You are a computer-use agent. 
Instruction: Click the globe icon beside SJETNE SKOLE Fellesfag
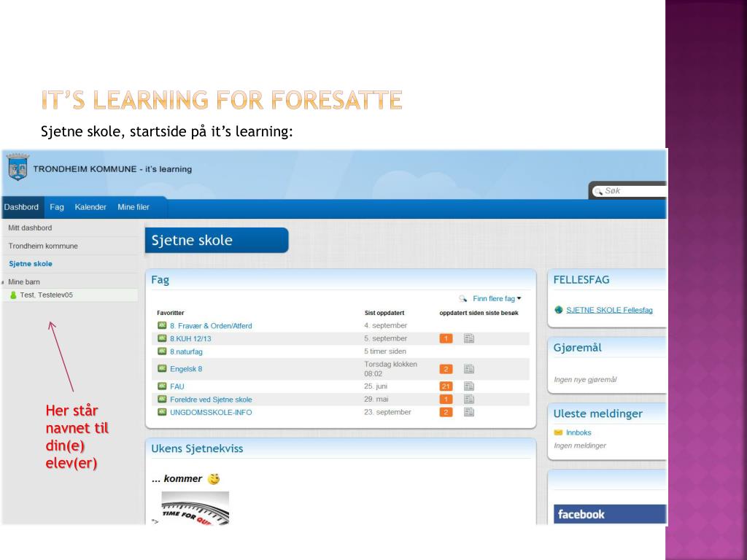pyautogui.click(x=559, y=310)
